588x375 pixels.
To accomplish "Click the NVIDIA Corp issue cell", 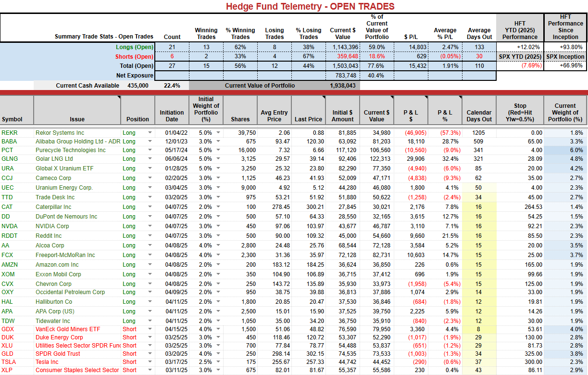I will pos(52,226).
